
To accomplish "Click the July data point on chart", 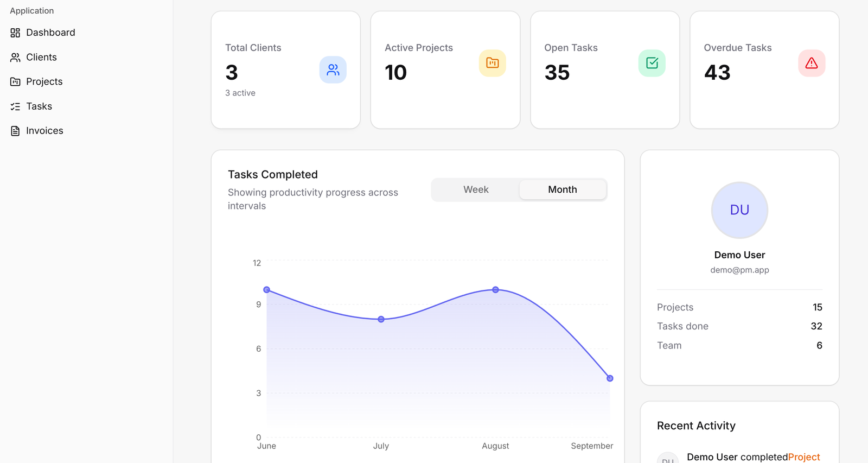I will (x=381, y=319).
